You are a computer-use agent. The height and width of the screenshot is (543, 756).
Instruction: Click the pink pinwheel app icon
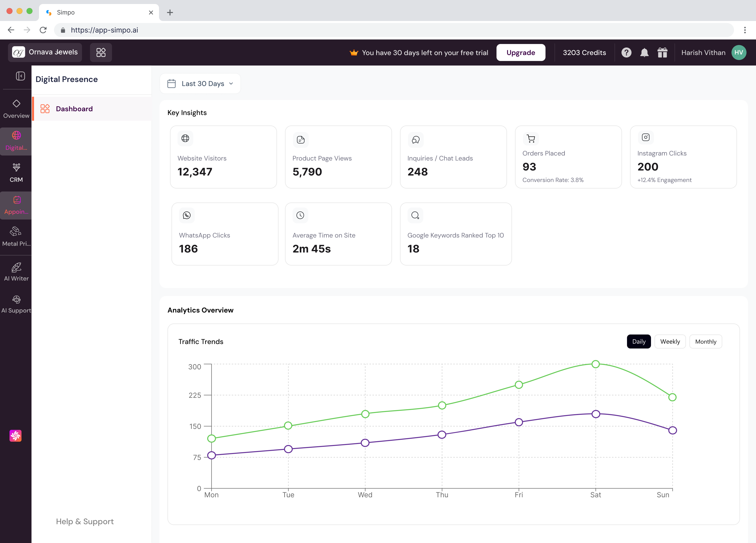(16, 435)
